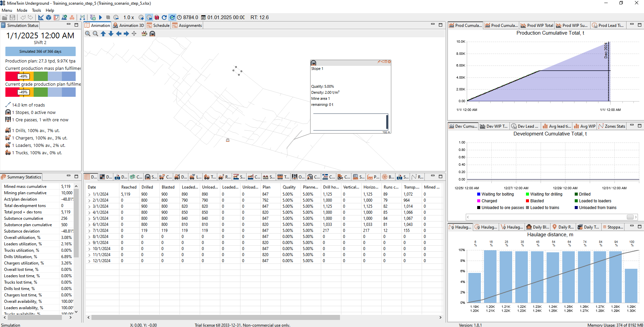Screen dimensions: 644x327
Task: Click the Blasted red legend swatch
Action: [527, 201]
